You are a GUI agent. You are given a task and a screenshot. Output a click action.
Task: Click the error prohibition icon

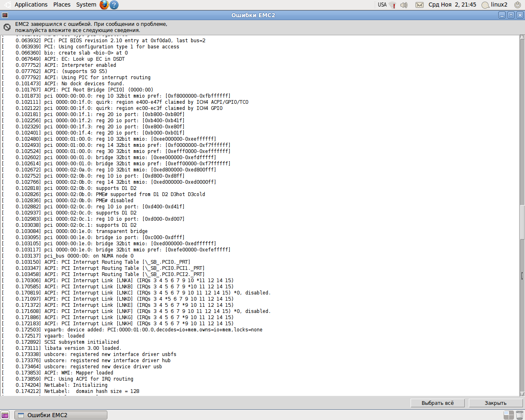7,27
